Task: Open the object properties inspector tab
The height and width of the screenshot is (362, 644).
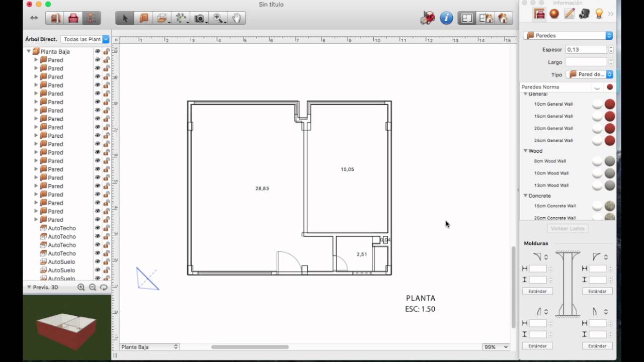Action: pyautogui.click(x=539, y=14)
